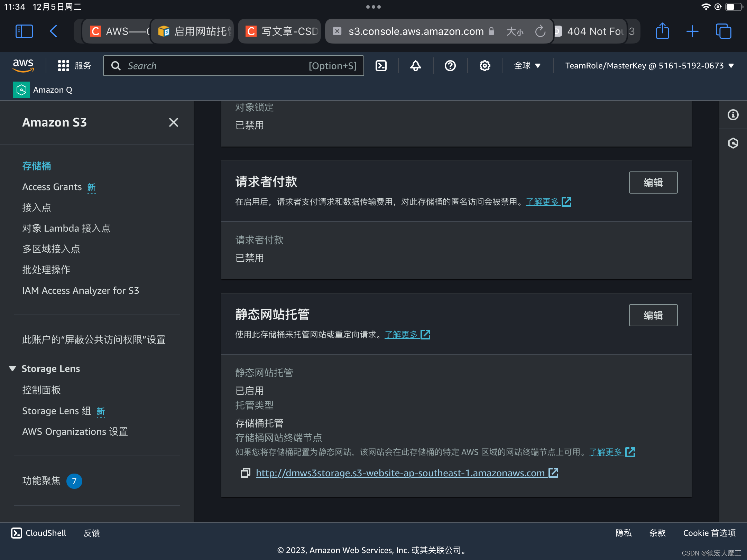The width and height of the screenshot is (747, 560).
Task: Open 对象 Lambda 接入点 in sidebar
Action: 66,228
